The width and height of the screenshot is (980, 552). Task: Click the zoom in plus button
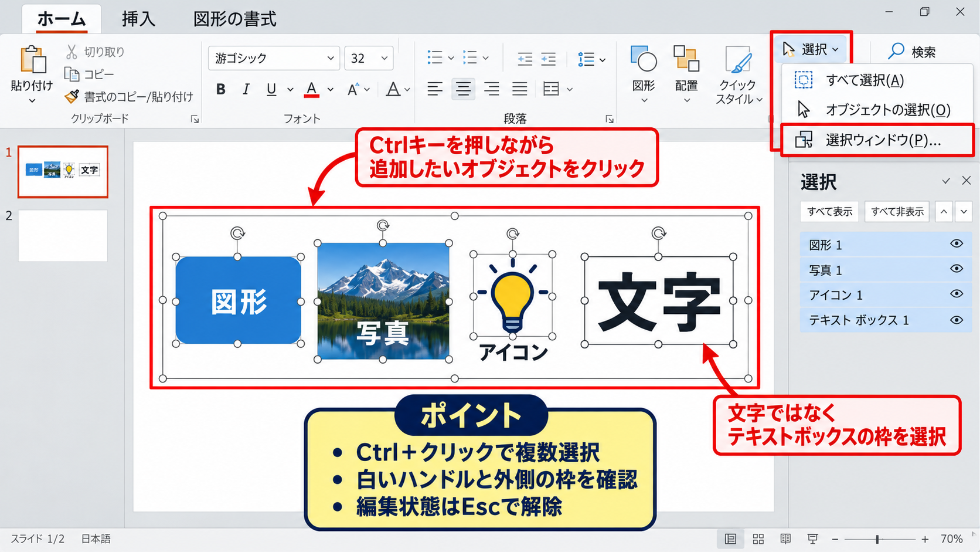click(925, 539)
